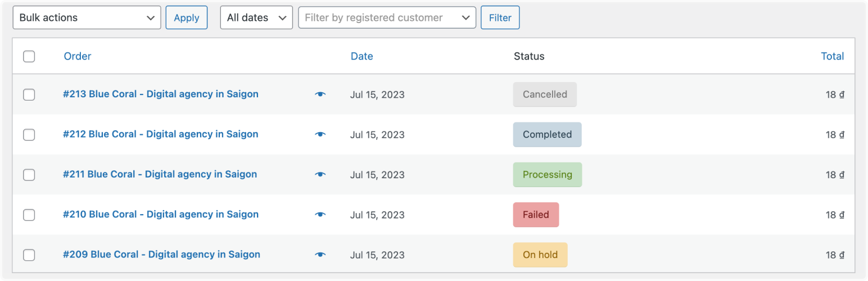This screenshot has width=868, height=281.
Task: Click the red Failed status badge
Action: click(536, 215)
